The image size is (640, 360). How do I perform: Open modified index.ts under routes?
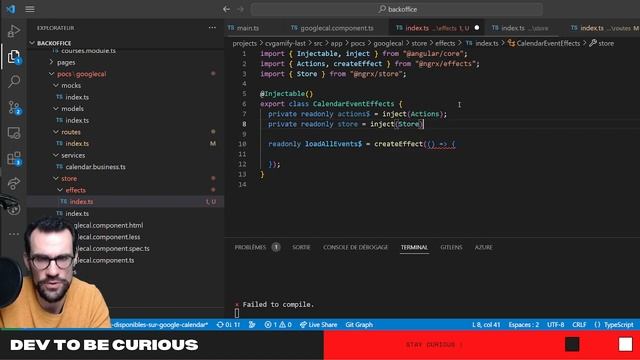[77, 144]
